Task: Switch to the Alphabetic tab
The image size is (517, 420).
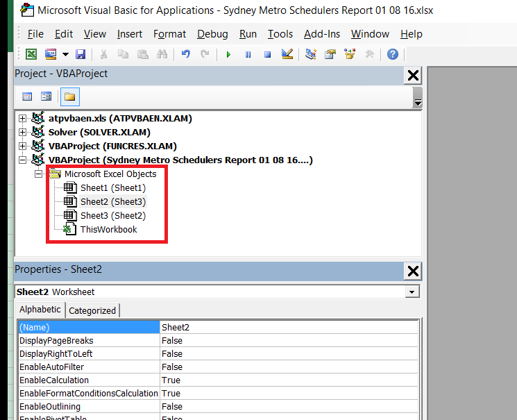Action: click(x=40, y=310)
